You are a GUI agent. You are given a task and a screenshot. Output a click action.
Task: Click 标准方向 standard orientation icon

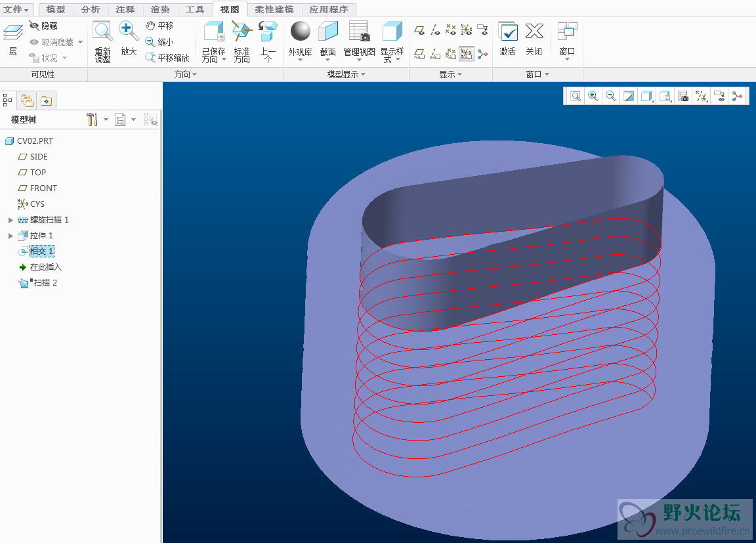point(242,42)
